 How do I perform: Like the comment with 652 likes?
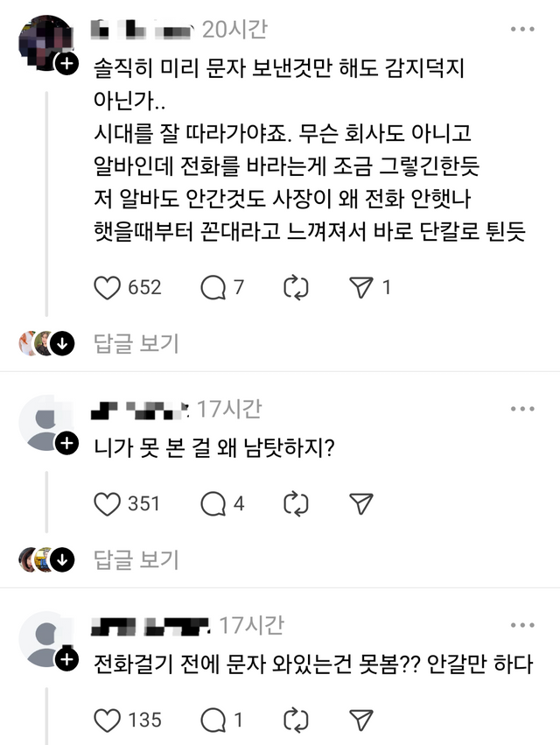click(x=107, y=288)
